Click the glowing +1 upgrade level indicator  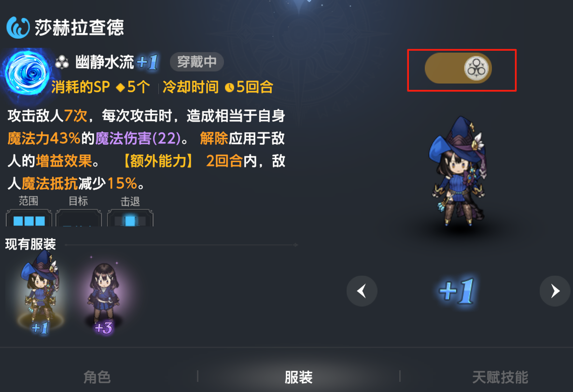[x=457, y=291]
